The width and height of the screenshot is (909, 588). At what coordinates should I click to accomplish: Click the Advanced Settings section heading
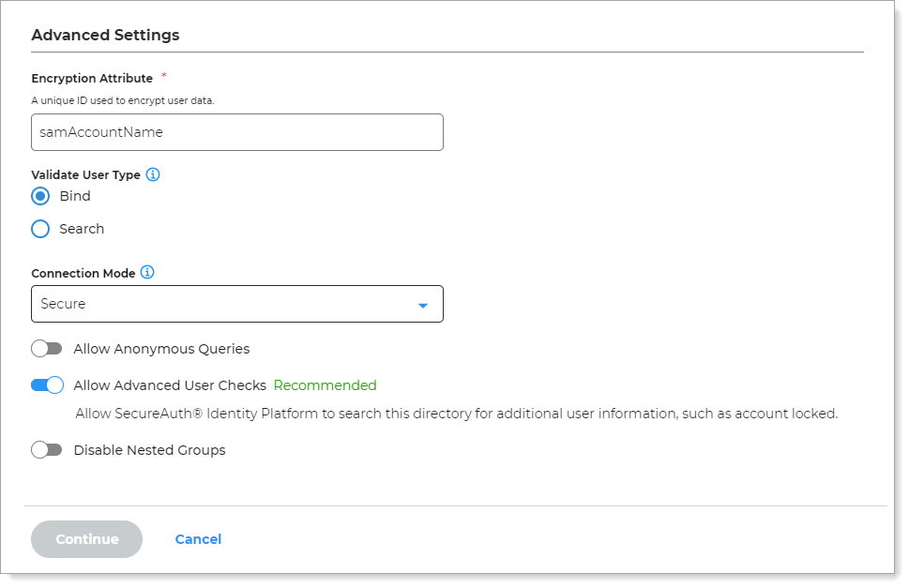click(105, 36)
